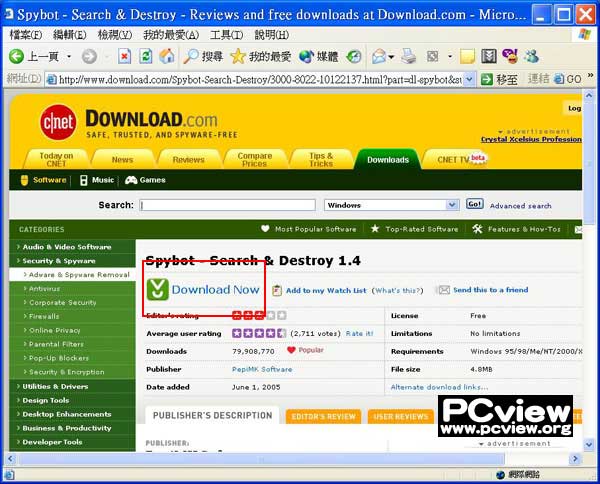Click the toolbar icon right of Print

[432, 57]
